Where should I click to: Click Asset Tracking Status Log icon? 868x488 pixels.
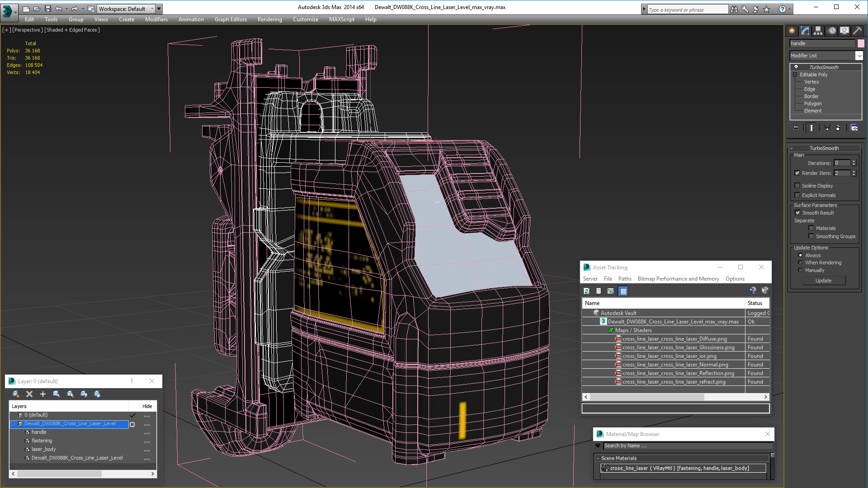[x=599, y=291]
